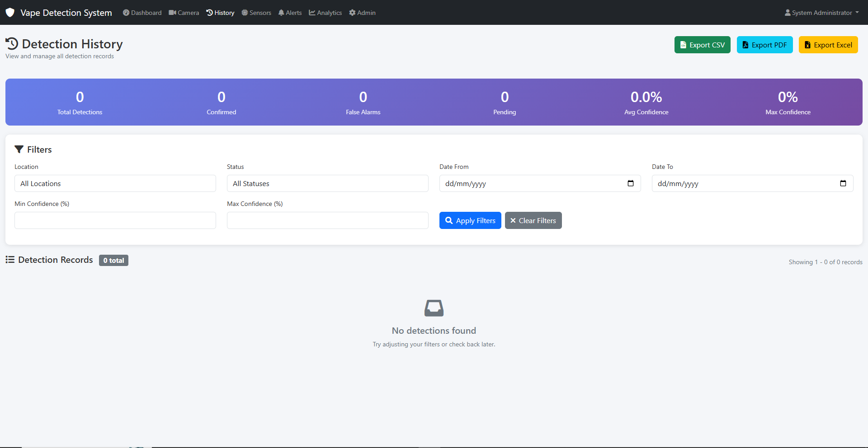Export records with Export CSV

click(702, 45)
